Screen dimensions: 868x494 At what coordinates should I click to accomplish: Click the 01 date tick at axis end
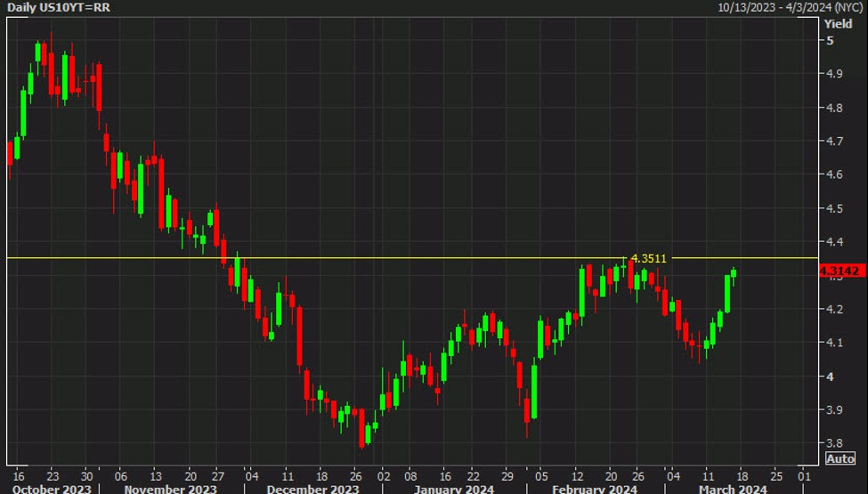coord(804,476)
